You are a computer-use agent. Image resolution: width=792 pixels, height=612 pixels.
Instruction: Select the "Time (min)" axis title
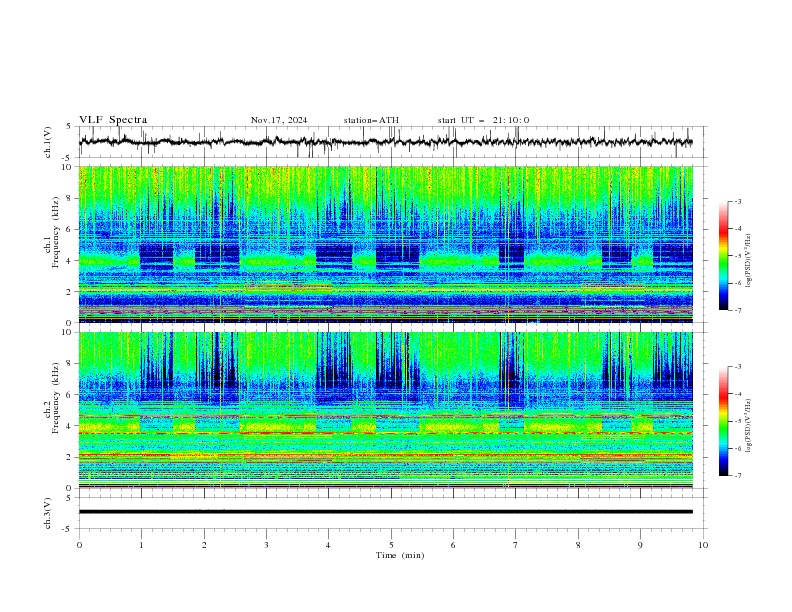click(400, 555)
